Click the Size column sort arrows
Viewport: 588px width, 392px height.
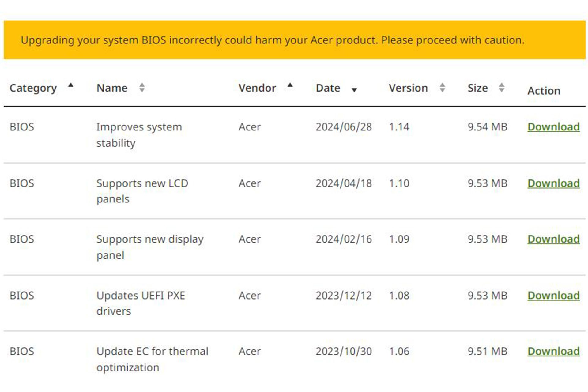[x=501, y=88]
